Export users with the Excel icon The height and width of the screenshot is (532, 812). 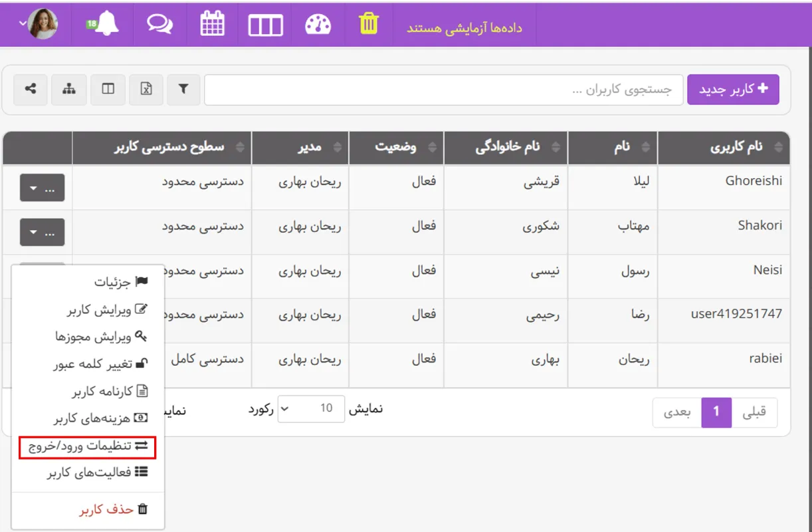tap(146, 88)
